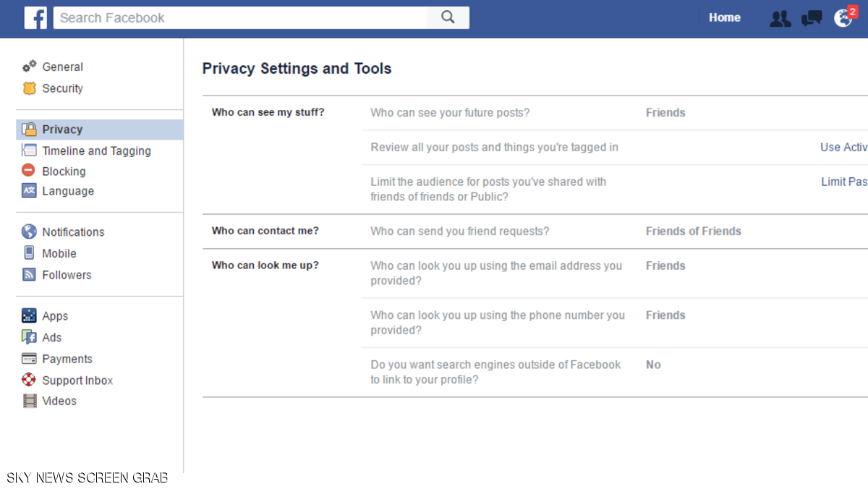Viewport: 868px width, 489px height.
Task: Open the General settings section
Action: (x=62, y=67)
